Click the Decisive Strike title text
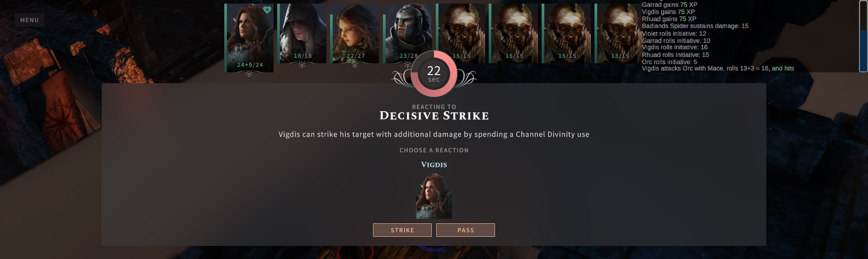This screenshot has width=868, height=259. tap(434, 116)
